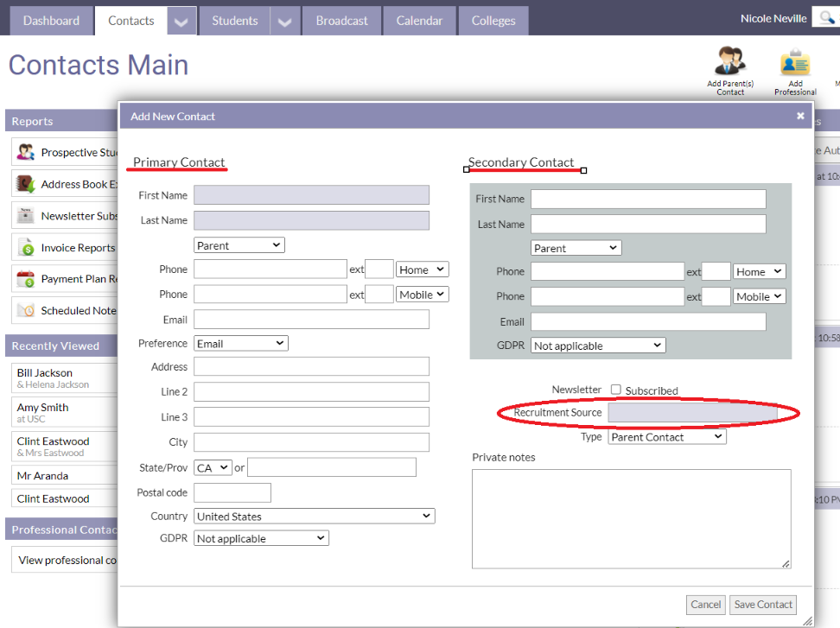This screenshot has height=628, width=840.
Task: Go to the Dashboard tab
Action: pos(52,21)
